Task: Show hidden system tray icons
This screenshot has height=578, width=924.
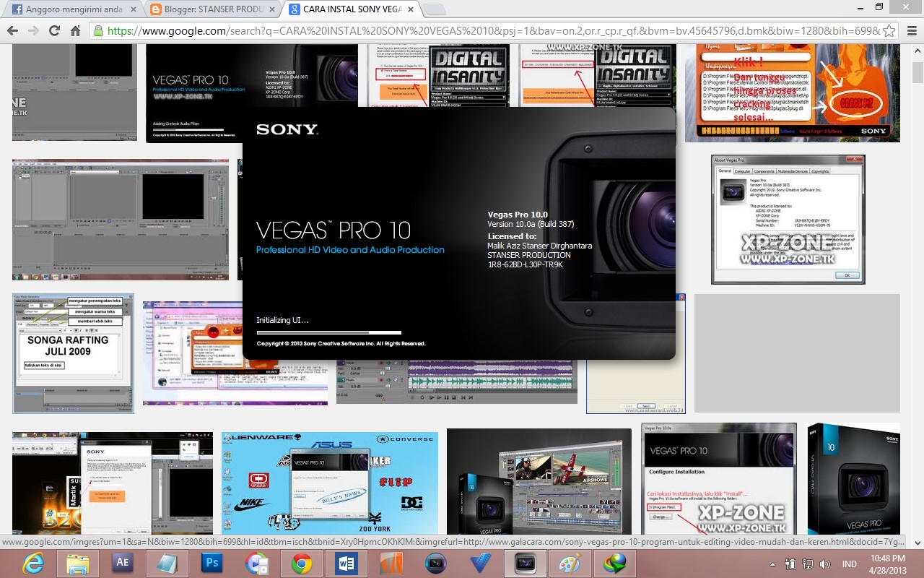Action: (773, 564)
